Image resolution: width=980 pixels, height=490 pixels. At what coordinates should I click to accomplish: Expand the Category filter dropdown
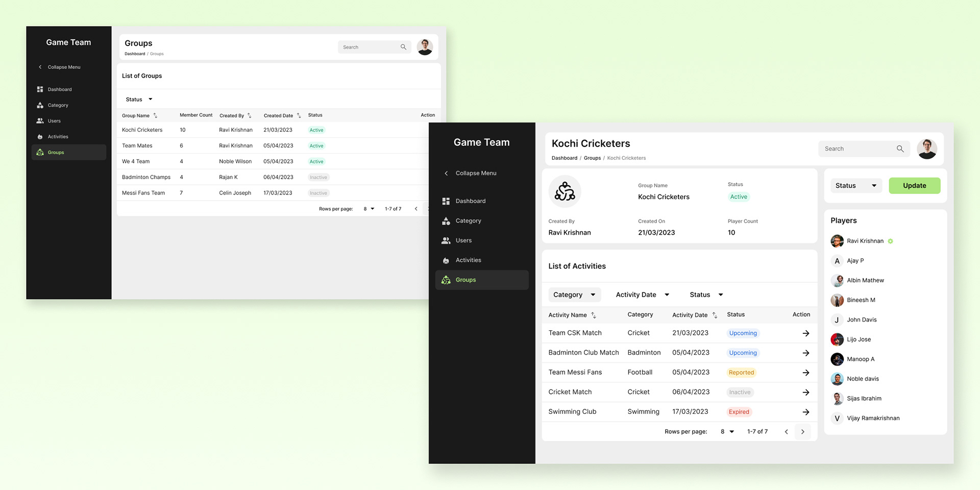coord(575,295)
